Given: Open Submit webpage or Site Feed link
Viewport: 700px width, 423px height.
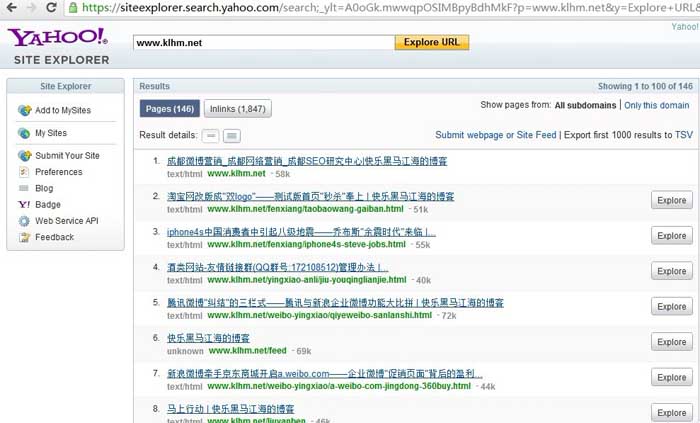Looking at the screenshot, I should pyautogui.click(x=496, y=135).
